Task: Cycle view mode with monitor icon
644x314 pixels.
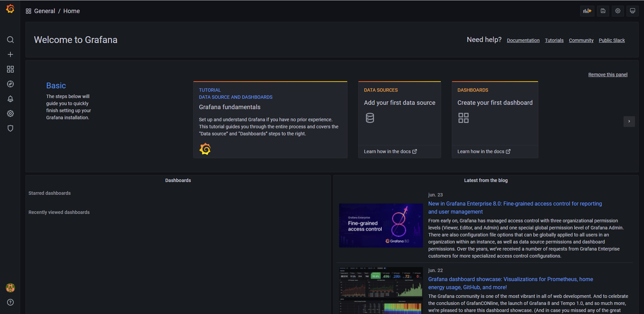Action: pos(633,11)
